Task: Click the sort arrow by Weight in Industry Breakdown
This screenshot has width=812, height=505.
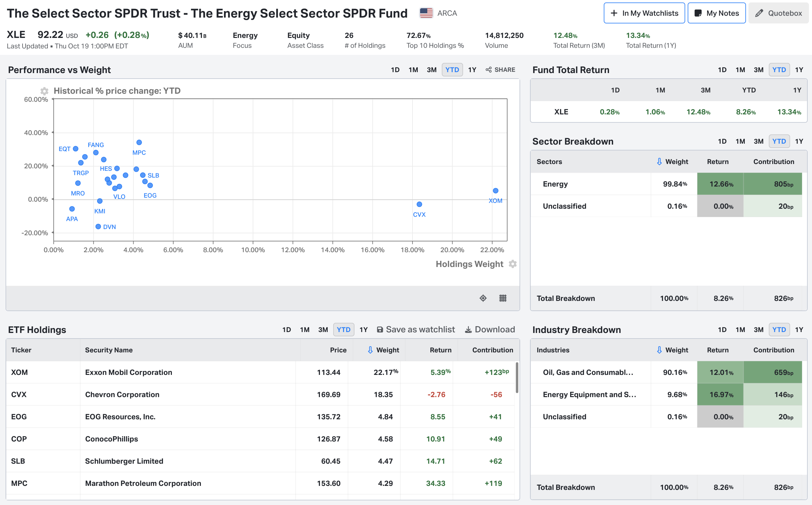Action: (x=659, y=350)
